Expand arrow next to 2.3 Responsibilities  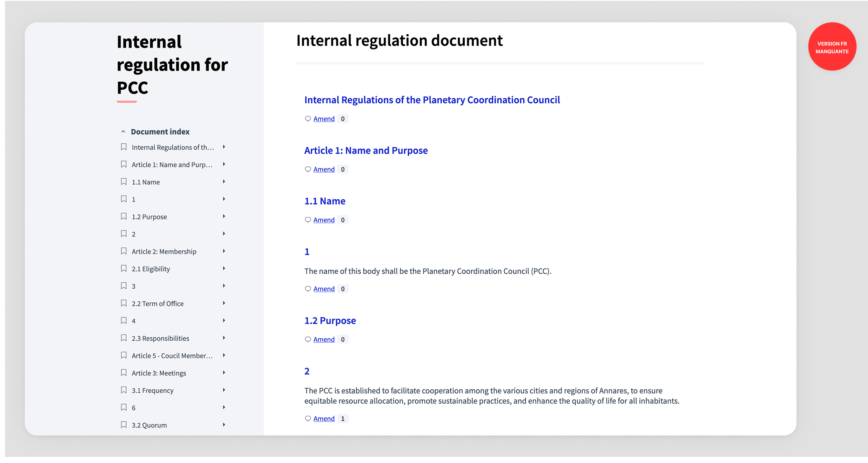point(224,338)
